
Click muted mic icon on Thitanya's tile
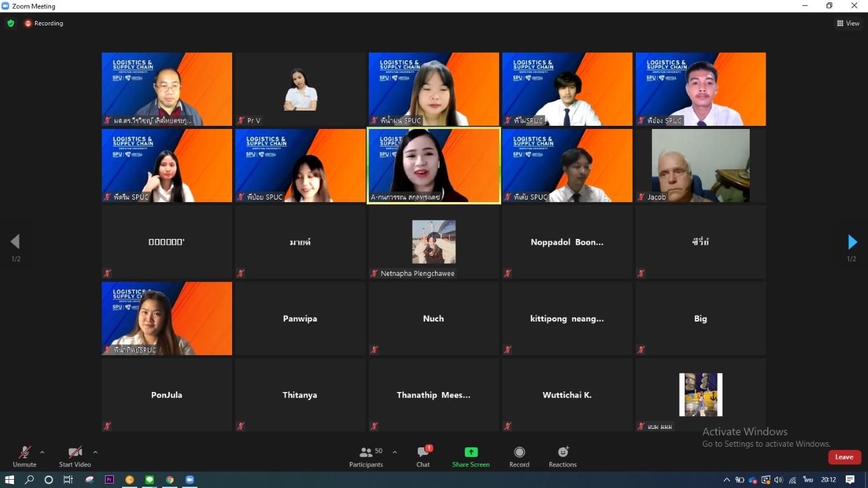[x=241, y=426]
